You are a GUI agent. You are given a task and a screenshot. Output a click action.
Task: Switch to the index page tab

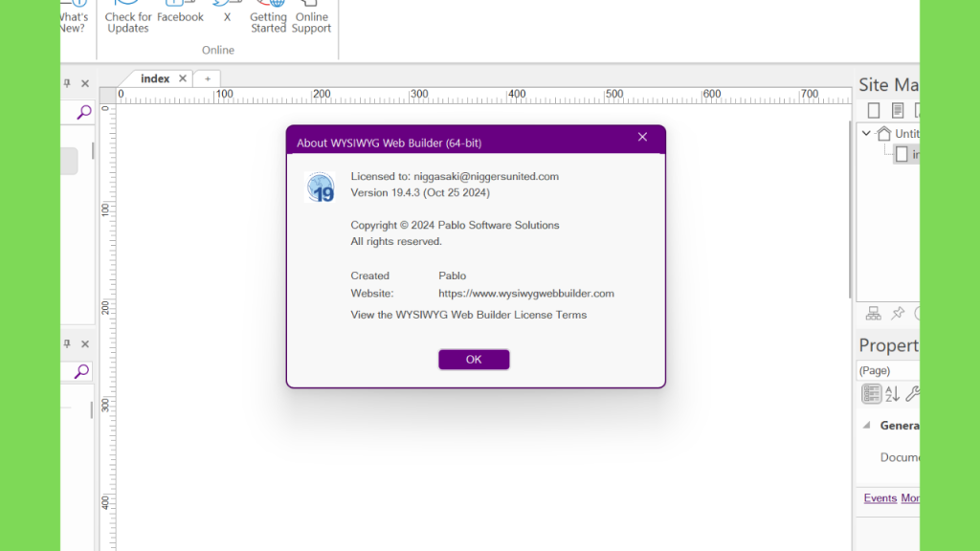pos(155,78)
